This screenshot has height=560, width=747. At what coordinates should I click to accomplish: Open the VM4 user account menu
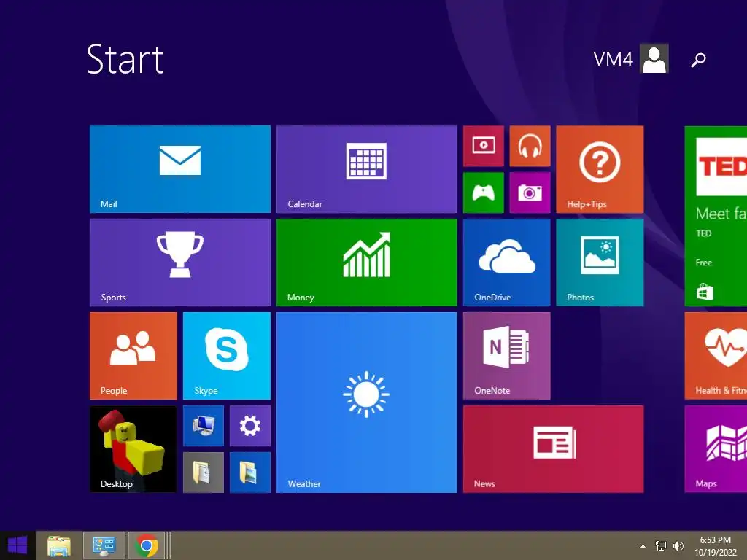tap(631, 59)
